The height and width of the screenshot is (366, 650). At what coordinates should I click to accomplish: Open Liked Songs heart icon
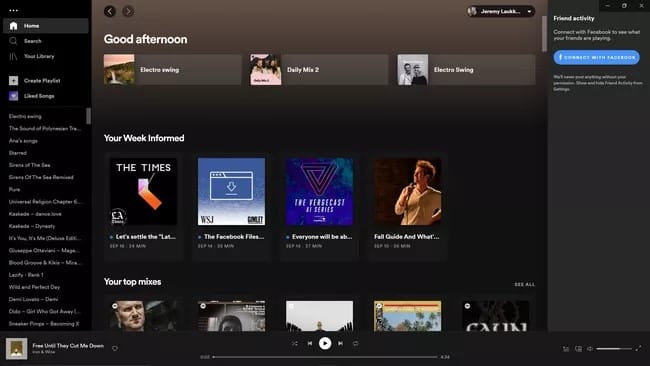click(14, 96)
